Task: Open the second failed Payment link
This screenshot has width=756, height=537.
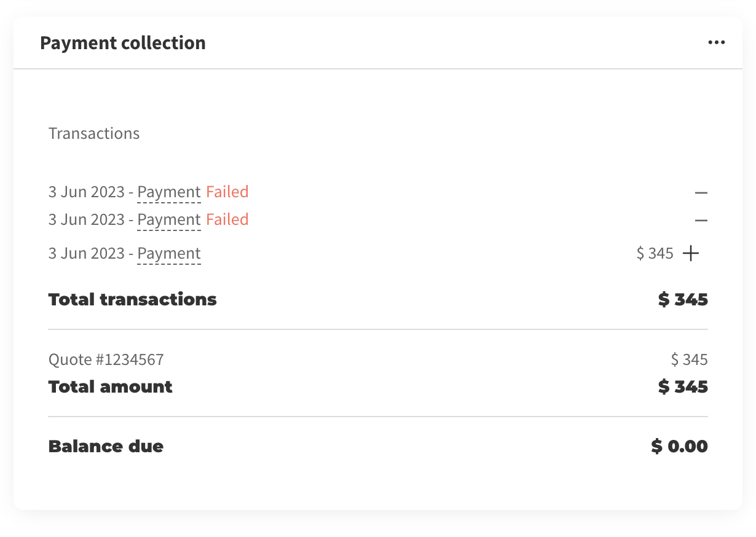Action: [x=169, y=220]
